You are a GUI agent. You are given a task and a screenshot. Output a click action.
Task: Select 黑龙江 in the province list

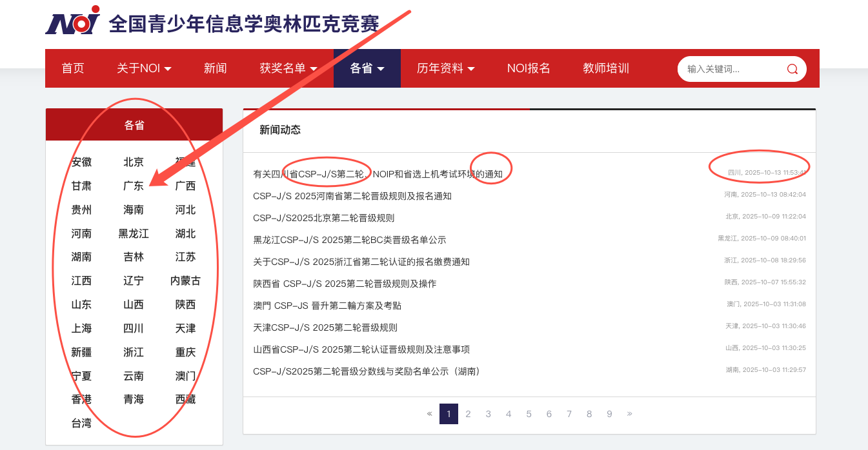point(134,233)
